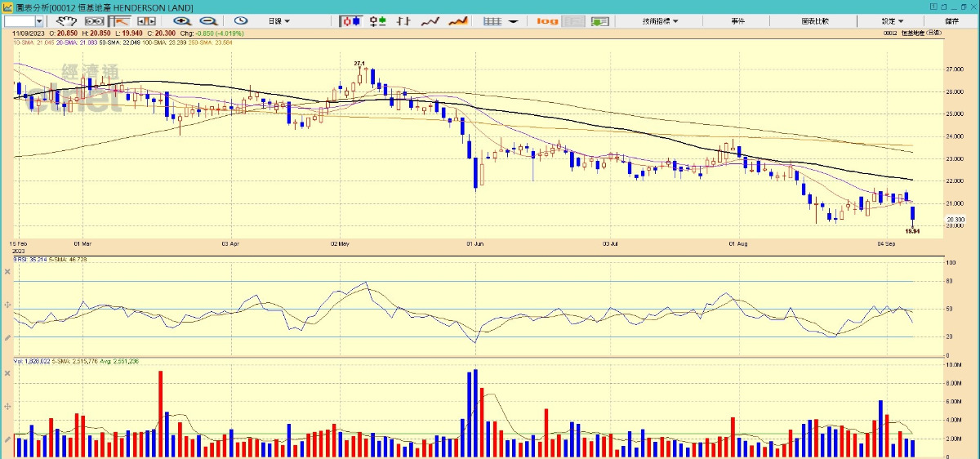Screen dimensions: 980x459
Task: Expand the 技術指標 indicators dropdown
Action: [660, 21]
